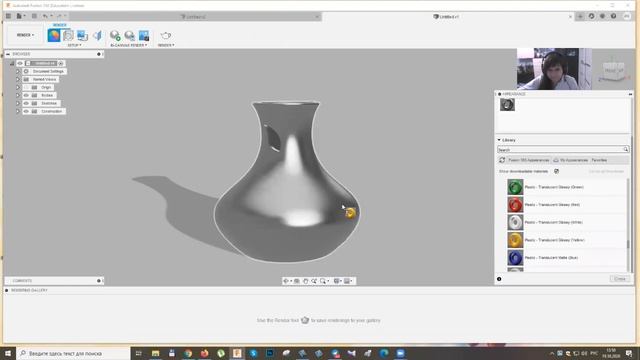Click Cancel all downloads link

pos(606,171)
